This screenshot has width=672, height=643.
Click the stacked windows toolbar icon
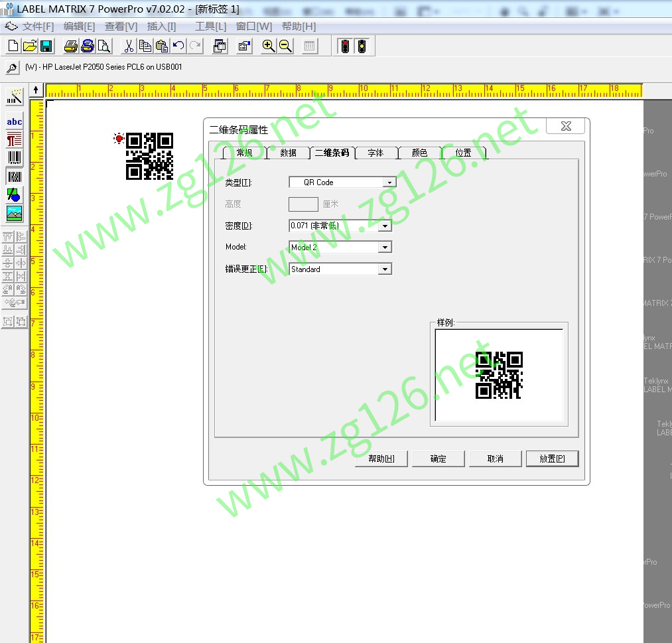[x=220, y=46]
